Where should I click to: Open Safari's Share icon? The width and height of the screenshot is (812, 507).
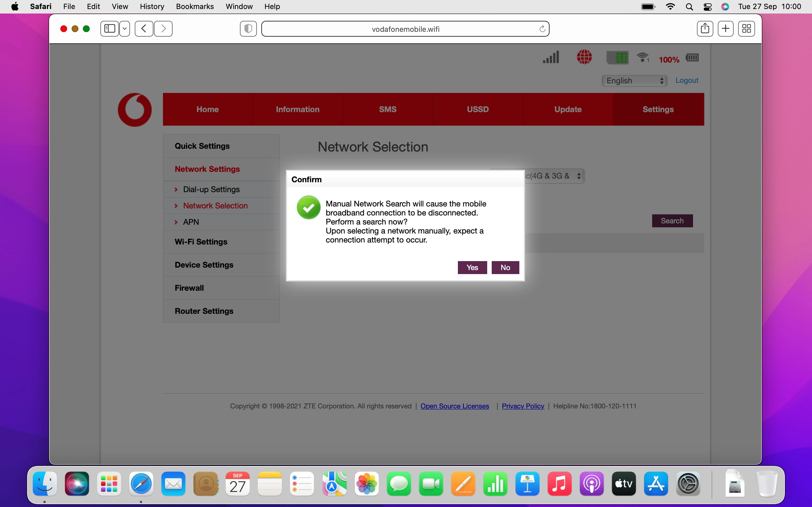(x=705, y=29)
